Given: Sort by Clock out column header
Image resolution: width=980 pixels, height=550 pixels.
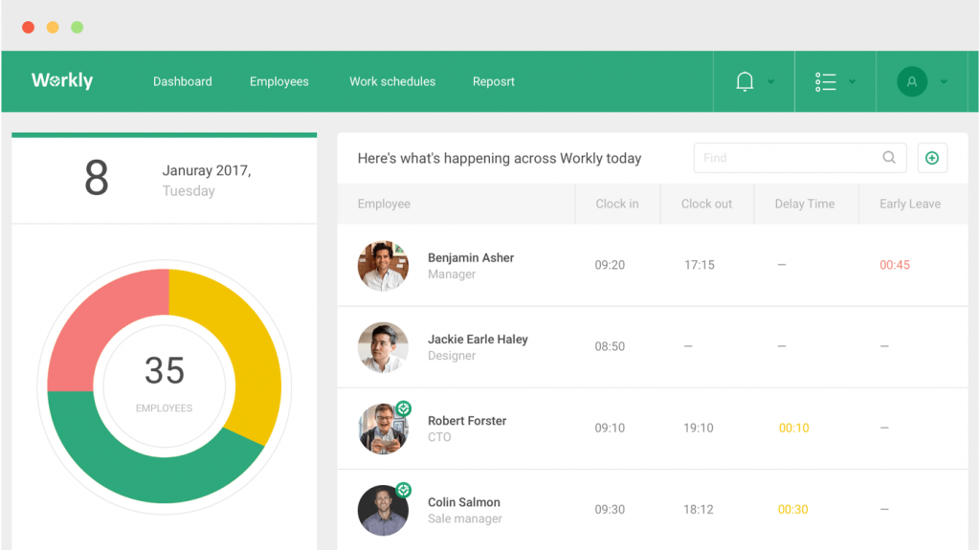Looking at the screenshot, I should tap(706, 204).
